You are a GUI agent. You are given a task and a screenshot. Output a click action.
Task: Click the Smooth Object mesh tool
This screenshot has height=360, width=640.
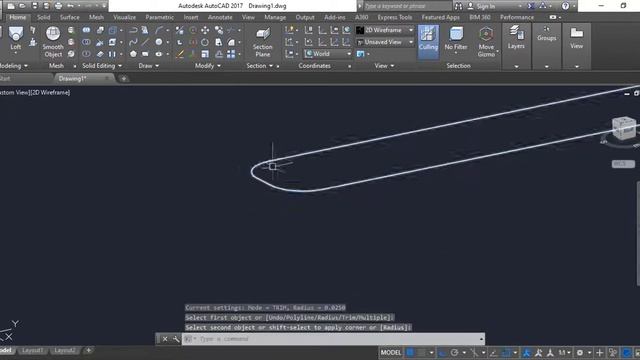pos(53,42)
